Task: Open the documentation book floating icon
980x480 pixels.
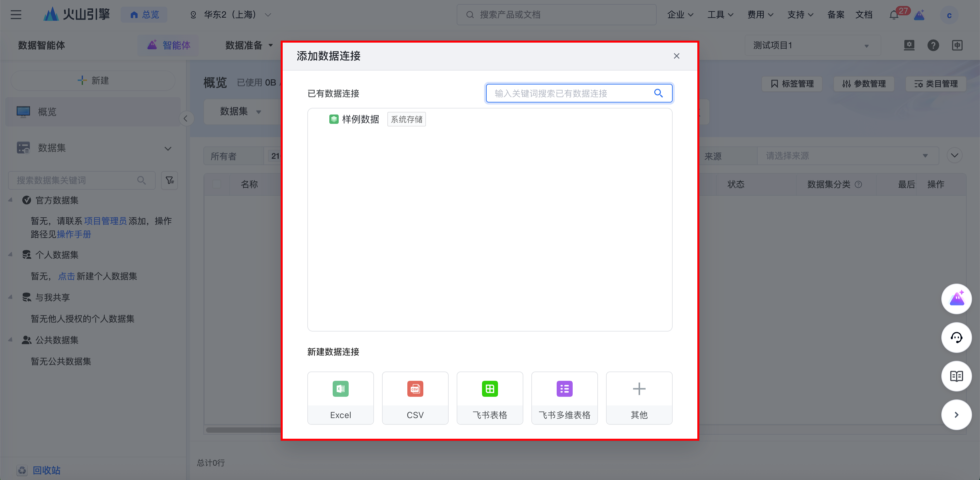Action: pos(956,376)
